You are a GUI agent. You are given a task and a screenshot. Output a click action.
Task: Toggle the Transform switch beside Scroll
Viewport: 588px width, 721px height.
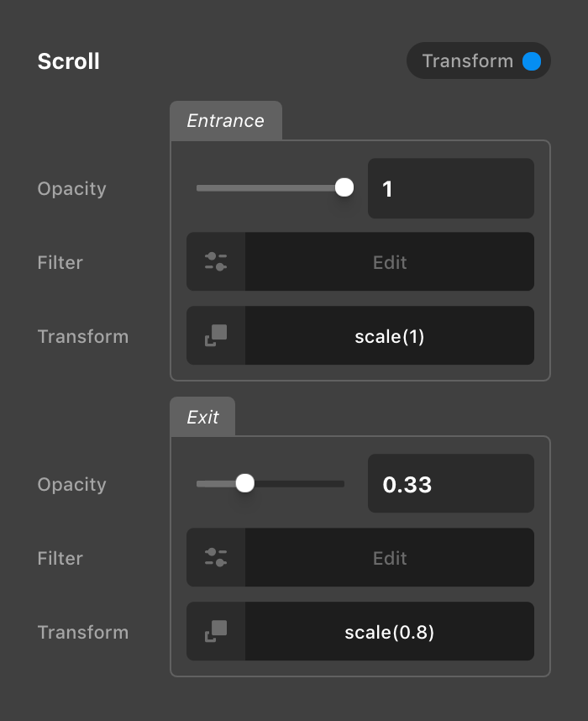[x=530, y=61]
